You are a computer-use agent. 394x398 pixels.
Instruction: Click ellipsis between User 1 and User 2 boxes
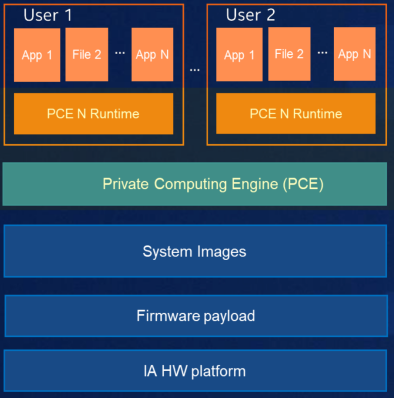pos(195,70)
